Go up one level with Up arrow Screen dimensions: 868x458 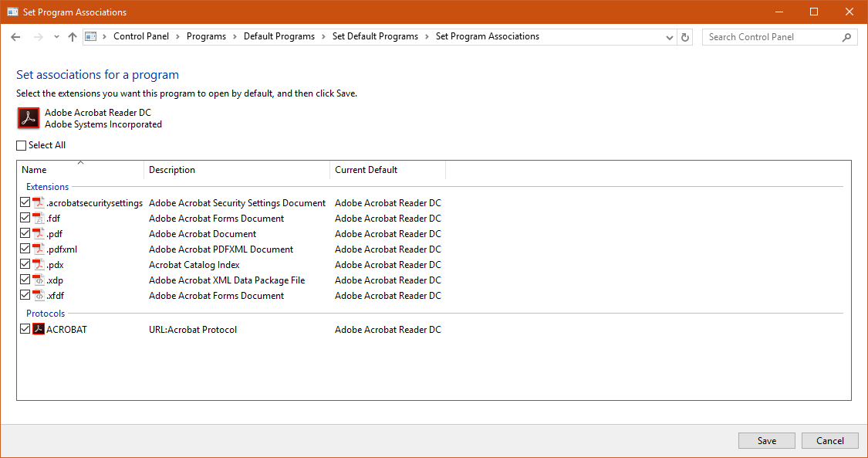tap(73, 37)
